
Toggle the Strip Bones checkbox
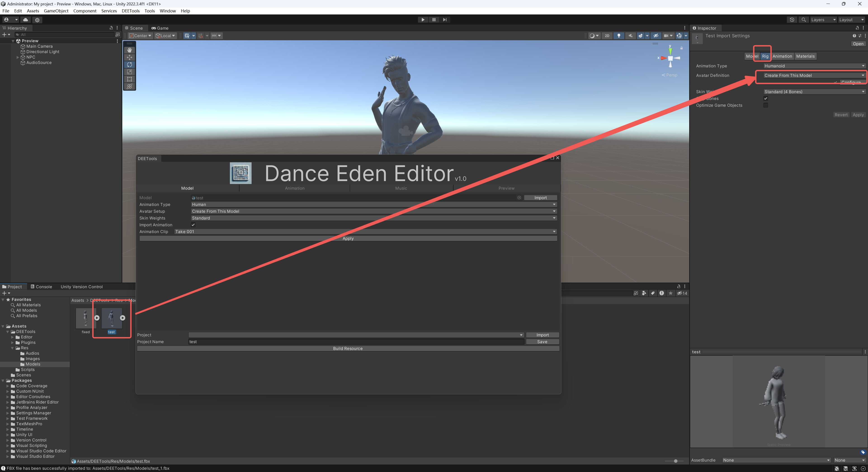click(x=766, y=98)
